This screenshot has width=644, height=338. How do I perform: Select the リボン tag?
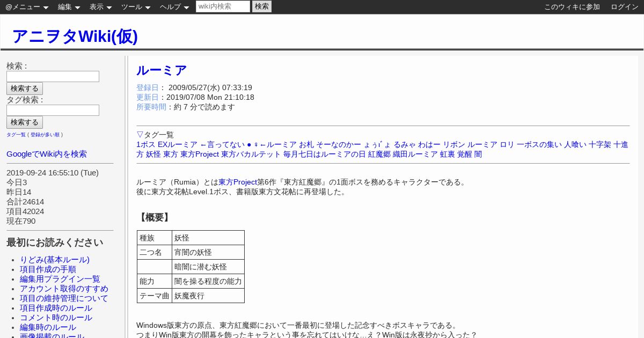pyautogui.click(x=454, y=144)
